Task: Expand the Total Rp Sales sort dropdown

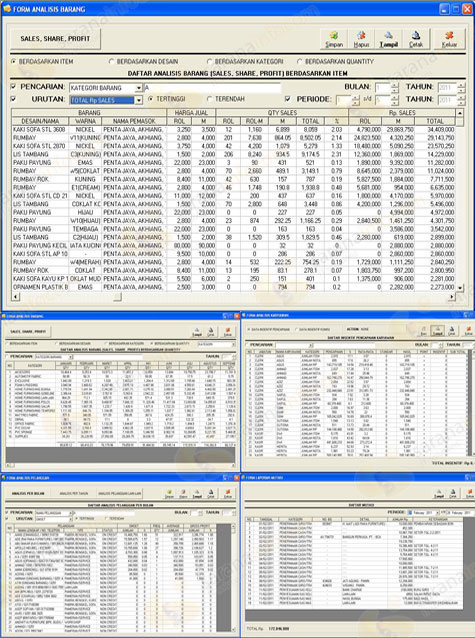Action: [x=138, y=100]
